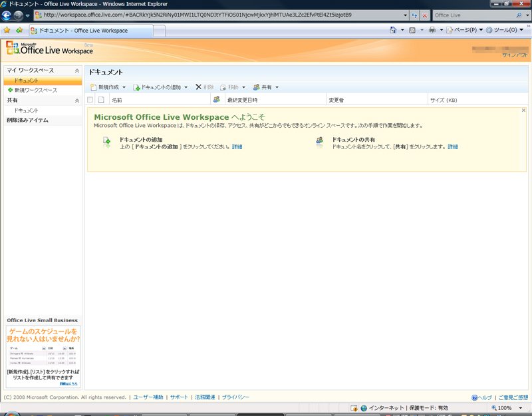
Task: Open the ドキュメントの追加 dropdown
Action: click(x=160, y=87)
